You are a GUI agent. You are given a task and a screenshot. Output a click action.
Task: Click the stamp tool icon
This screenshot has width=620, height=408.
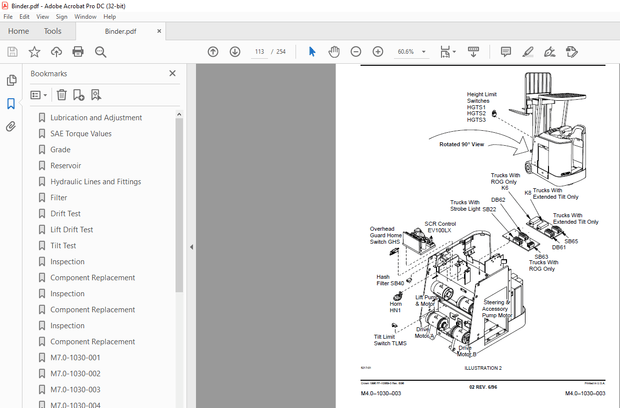coord(572,52)
